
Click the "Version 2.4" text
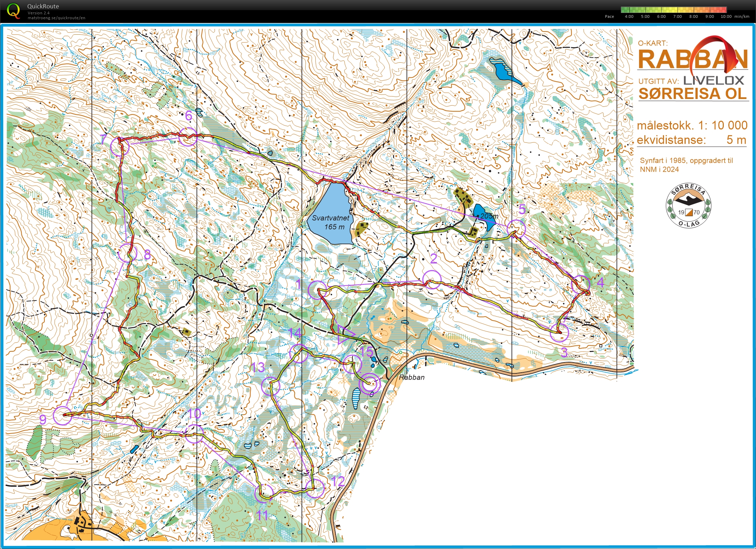pyautogui.click(x=38, y=13)
